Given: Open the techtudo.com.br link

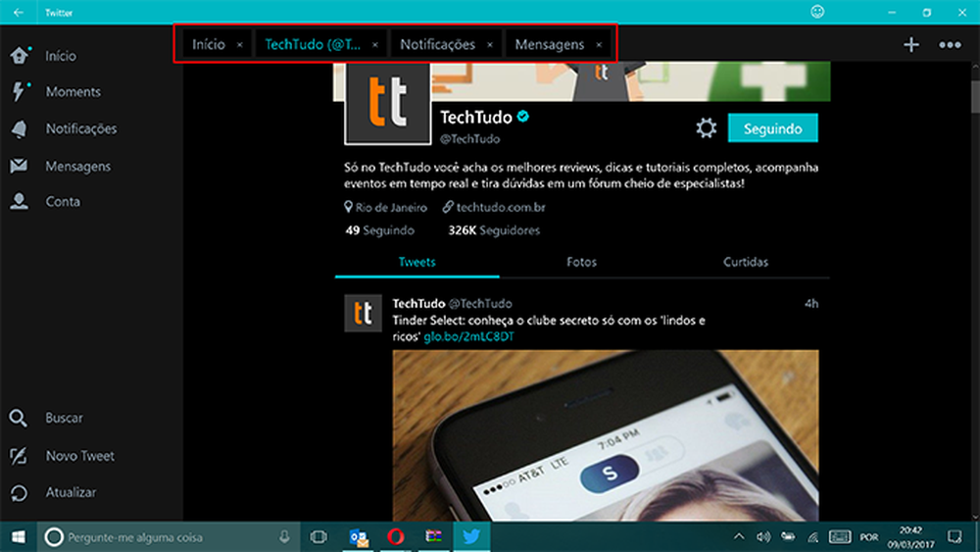Looking at the screenshot, I should (x=501, y=207).
